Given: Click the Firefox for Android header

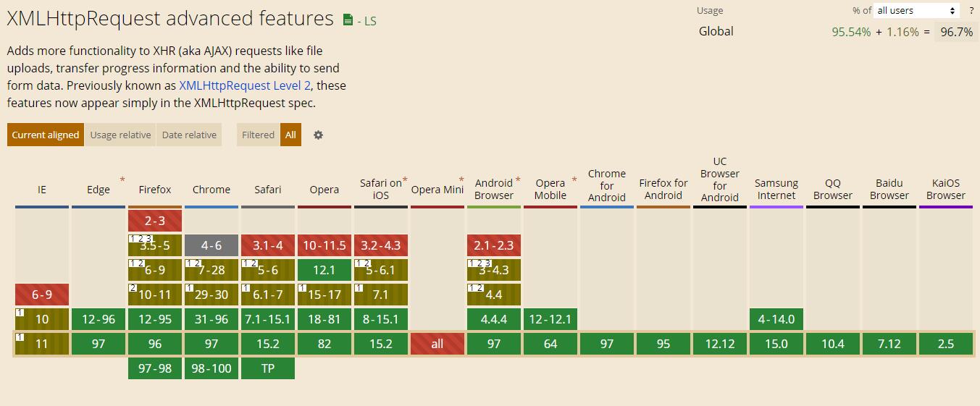Looking at the screenshot, I should [663, 190].
